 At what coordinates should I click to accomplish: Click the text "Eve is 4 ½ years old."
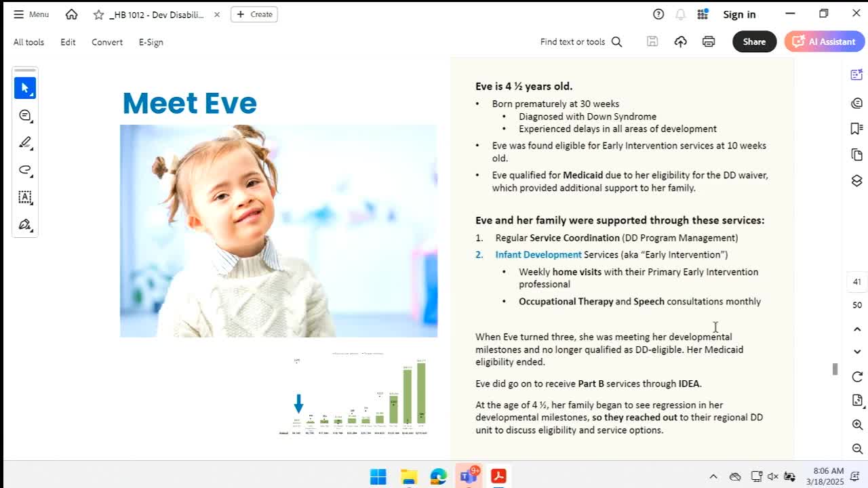point(524,86)
